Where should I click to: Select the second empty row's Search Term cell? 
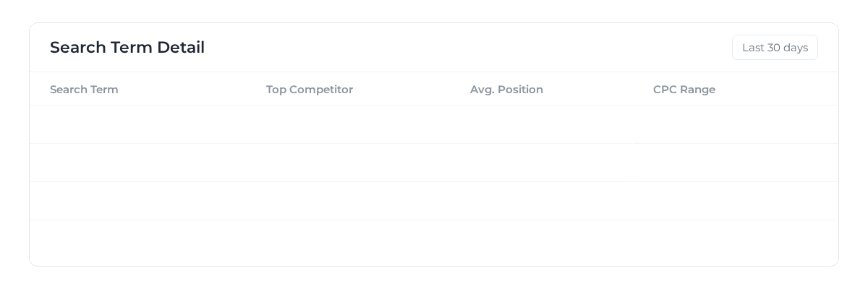(137, 163)
